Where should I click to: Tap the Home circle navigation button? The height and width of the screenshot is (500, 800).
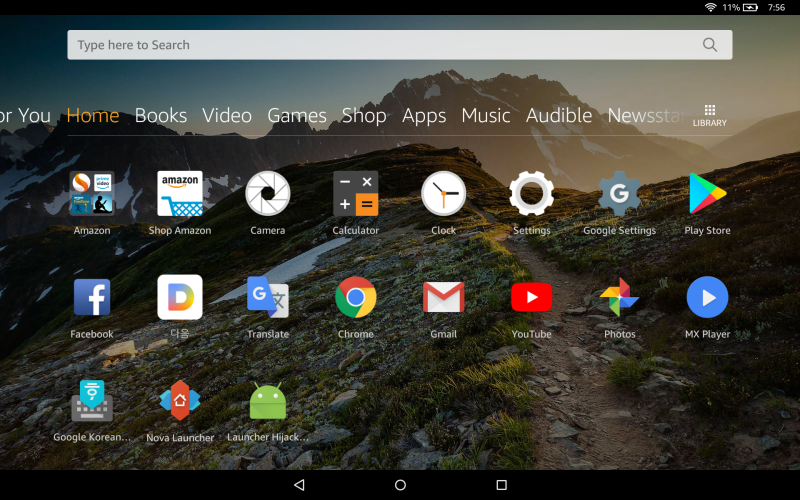point(401,485)
